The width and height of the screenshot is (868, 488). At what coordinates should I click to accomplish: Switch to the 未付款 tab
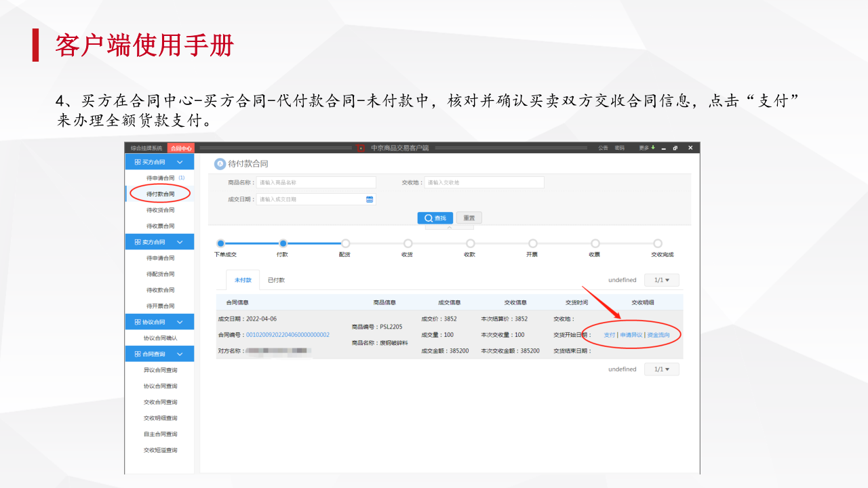point(243,280)
